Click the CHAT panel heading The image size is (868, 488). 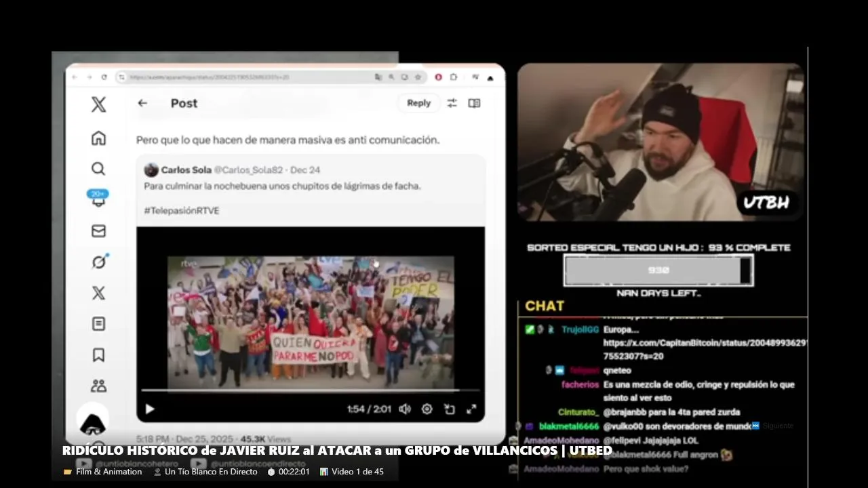[x=545, y=306]
